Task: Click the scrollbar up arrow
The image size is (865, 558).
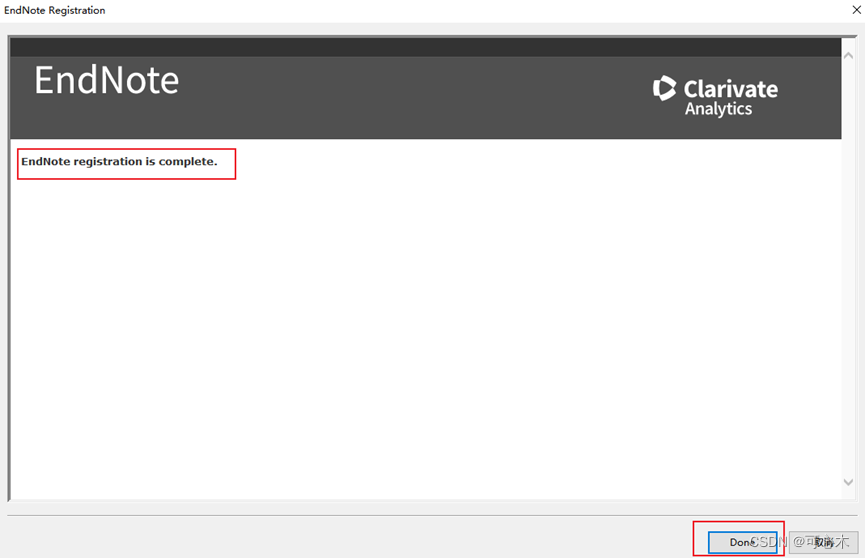Action: point(848,56)
